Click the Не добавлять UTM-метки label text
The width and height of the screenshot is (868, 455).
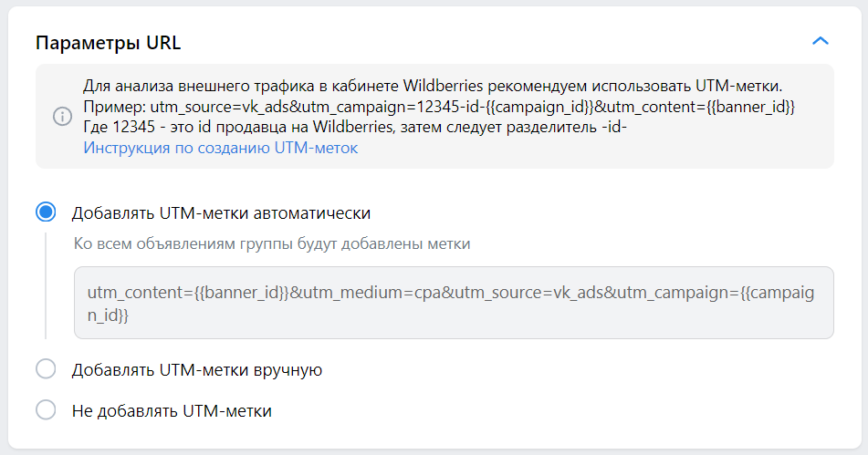coord(172,410)
